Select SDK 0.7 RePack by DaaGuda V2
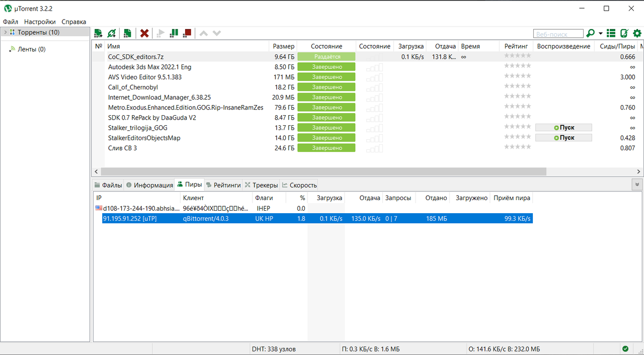Screen dimensions: 644x355 pos(152,118)
